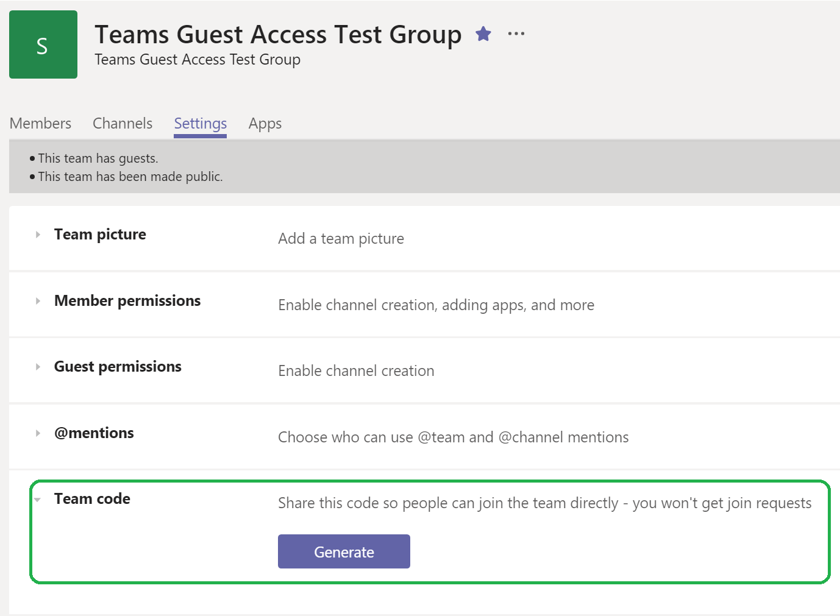840x616 pixels.
Task: Click the Enable channel creation text under Guest permissions
Action: 356,370
